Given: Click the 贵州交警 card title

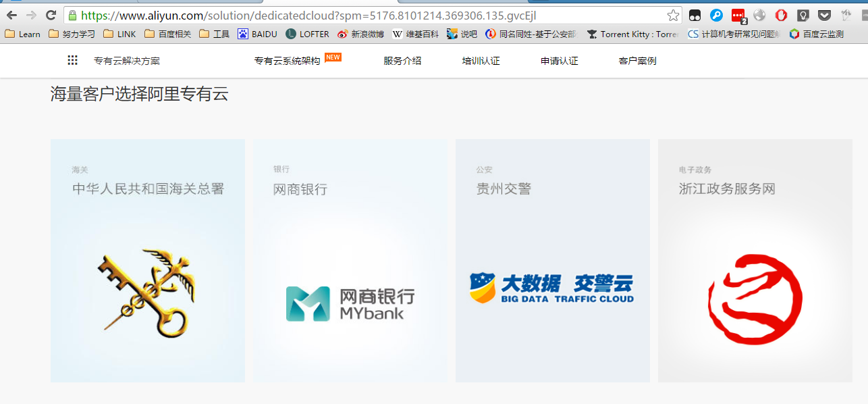Looking at the screenshot, I should (504, 189).
